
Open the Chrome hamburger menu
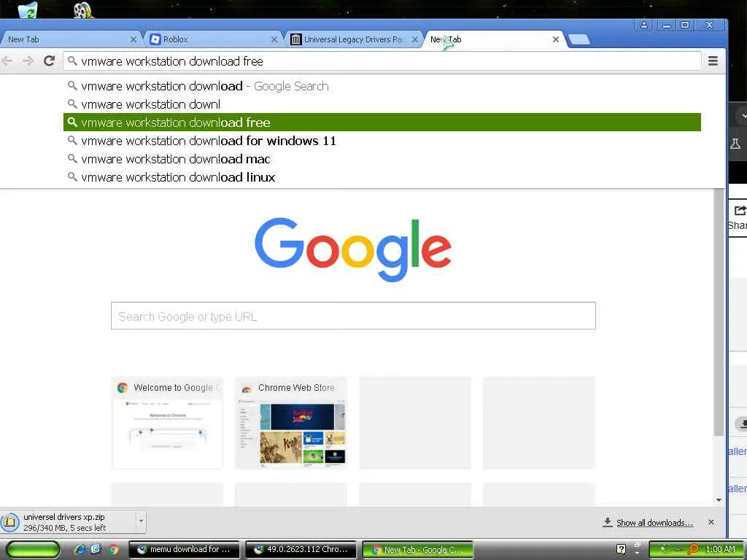713,61
